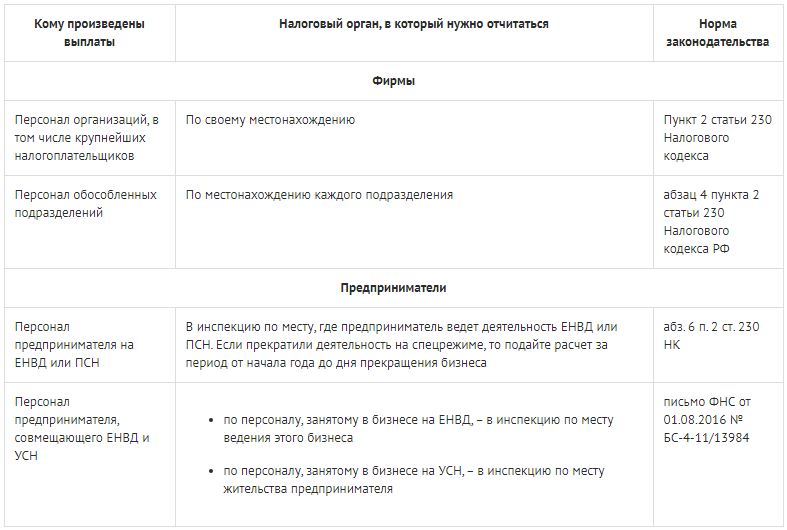This screenshot has width=787, height=530.
Task: Click the "письмо ФНС от 01.08.2016" cell
Action: tap(710, 419)
